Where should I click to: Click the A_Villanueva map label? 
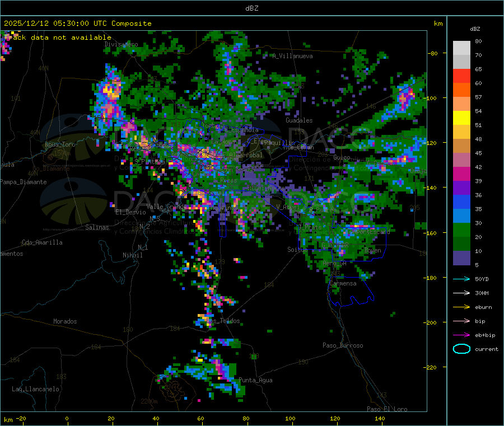pos(292,56)
